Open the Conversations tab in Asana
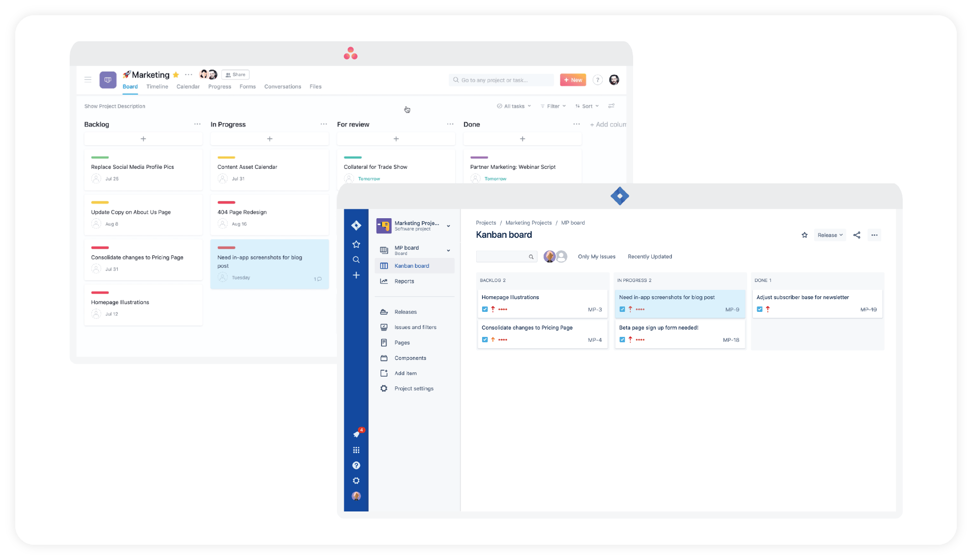The image size is (972, 560). [282, 87]
